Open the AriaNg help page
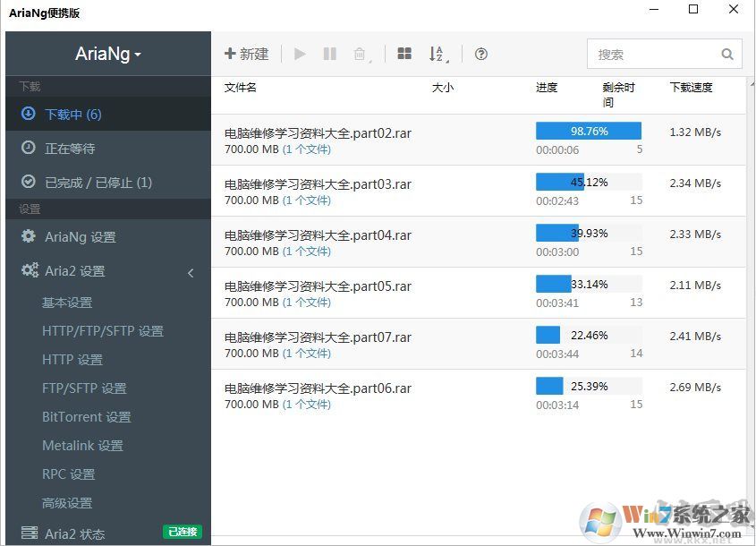 tap(480, 55)
